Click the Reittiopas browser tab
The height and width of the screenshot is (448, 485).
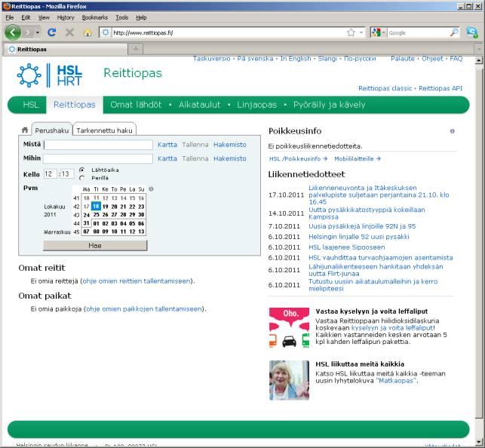tap(66, 49)
